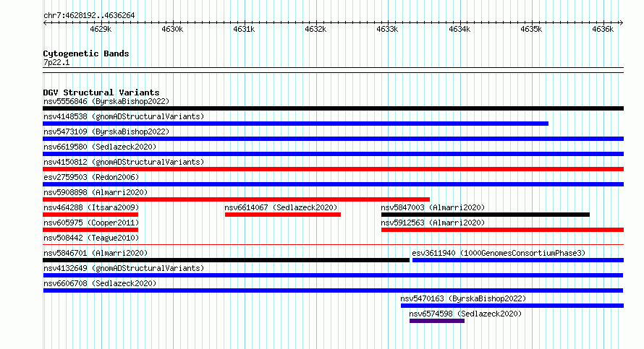Click nsv508442 (Teague2010) label
Screen dimensions: 644x349
91,238
